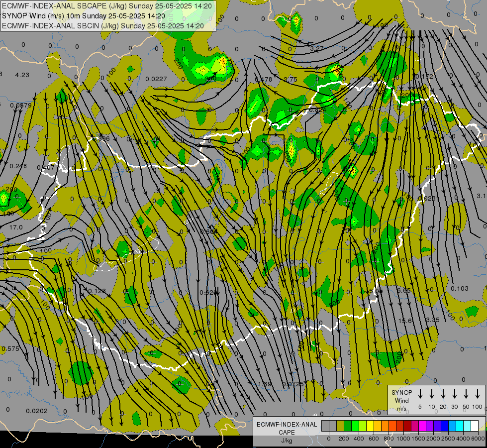Pick the olive swatch in CAPE legend
The height and width of the screenshot is (448, 487).
340,426
